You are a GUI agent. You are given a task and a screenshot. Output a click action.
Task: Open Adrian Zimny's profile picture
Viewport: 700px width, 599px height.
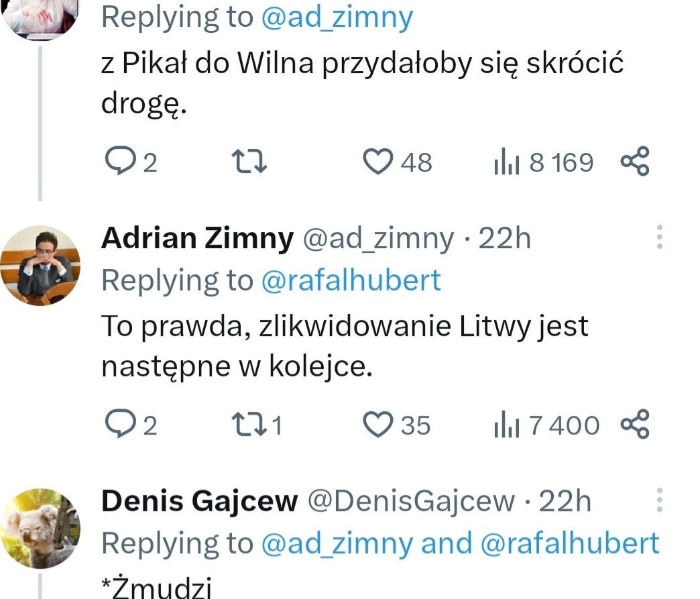pos(40,265)
